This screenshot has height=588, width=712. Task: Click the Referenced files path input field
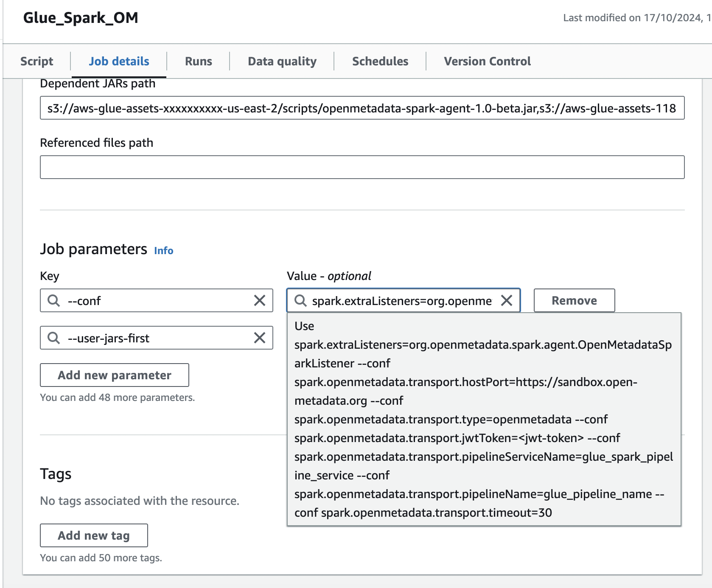362,166
